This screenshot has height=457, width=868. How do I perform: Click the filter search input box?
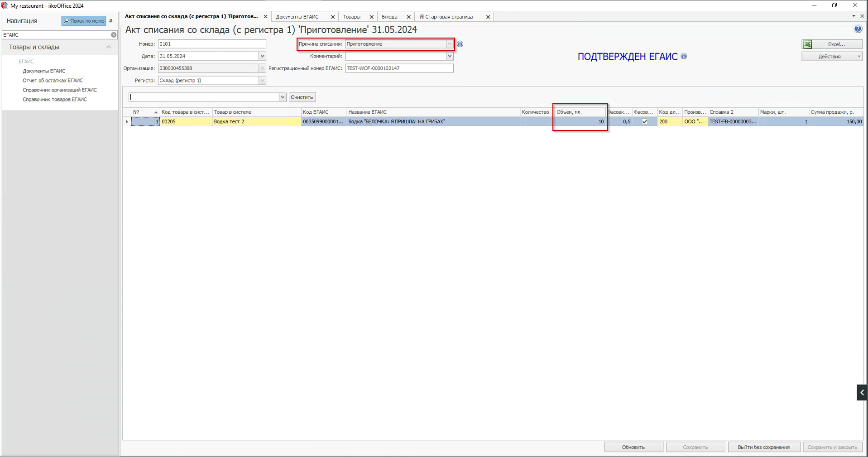(x=204, y=97)
